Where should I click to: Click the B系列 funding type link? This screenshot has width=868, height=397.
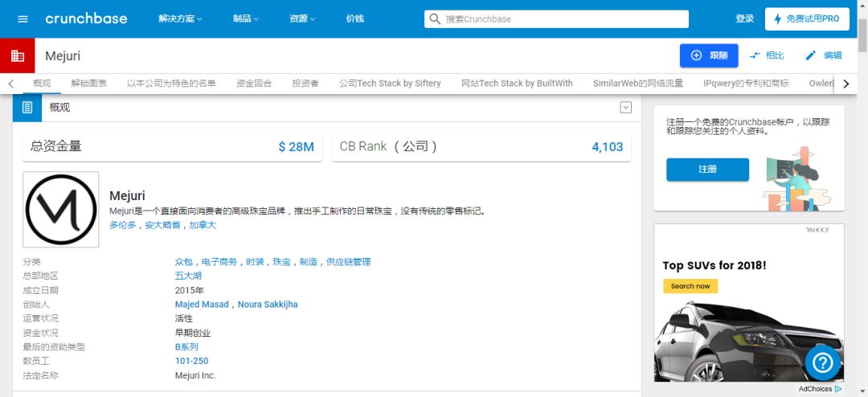186,347
